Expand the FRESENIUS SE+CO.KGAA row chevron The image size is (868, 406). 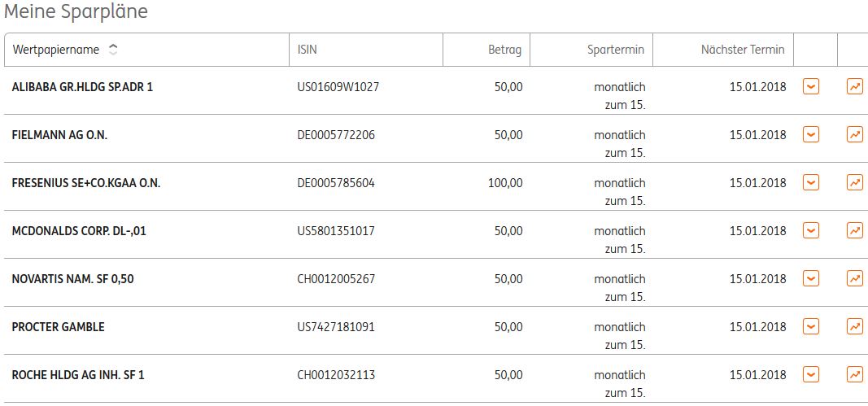(810, 182)
